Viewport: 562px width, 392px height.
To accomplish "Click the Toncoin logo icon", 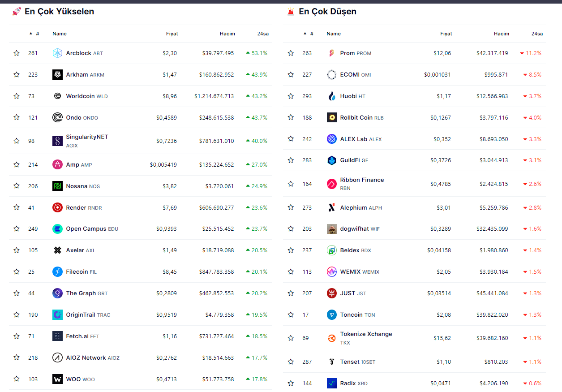I will (x=331, y=315).
